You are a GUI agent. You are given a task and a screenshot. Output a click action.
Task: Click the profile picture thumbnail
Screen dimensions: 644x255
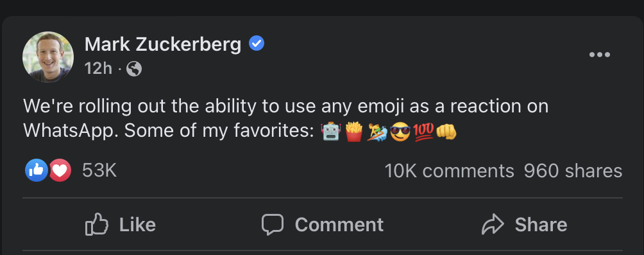[x=48, y=57]
